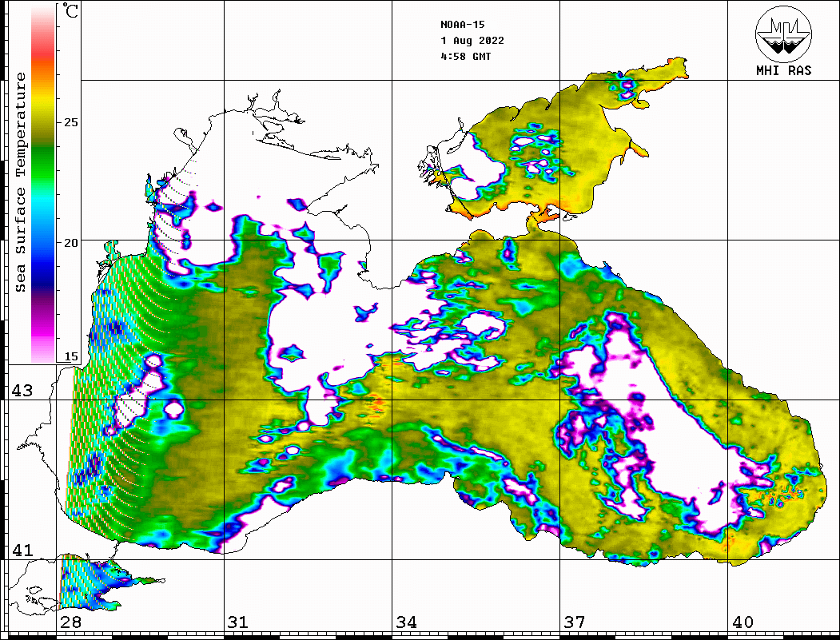Click longitude label 37

click(575, 622)
